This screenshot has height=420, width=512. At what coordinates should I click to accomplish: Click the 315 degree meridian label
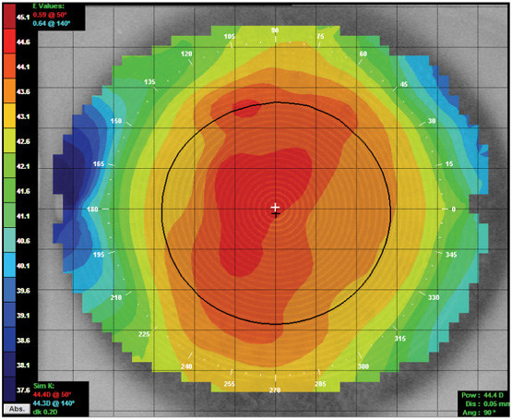400,339
